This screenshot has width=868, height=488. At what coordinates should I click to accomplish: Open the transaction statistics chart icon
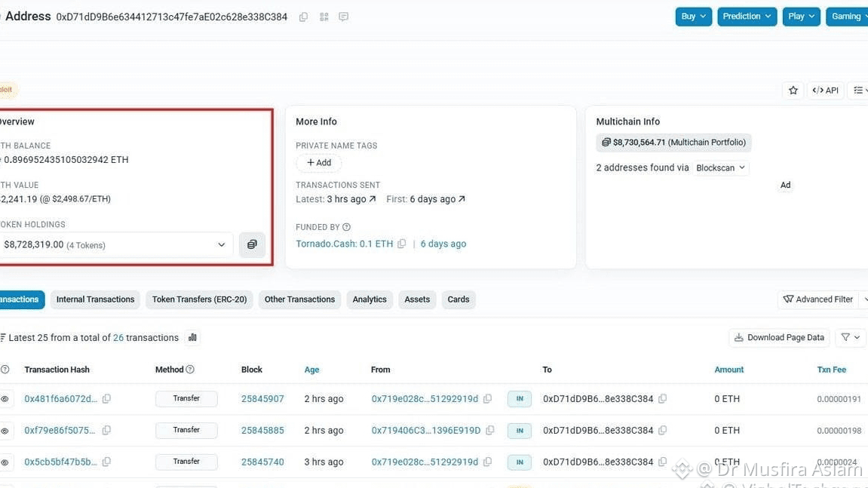tap(192, 337)
